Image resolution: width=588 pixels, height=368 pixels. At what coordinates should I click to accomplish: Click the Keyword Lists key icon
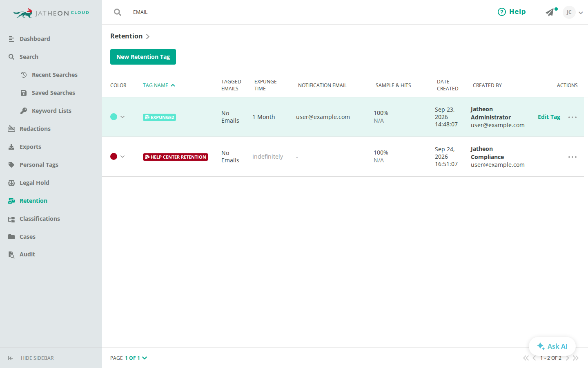(x=24, y=111)
